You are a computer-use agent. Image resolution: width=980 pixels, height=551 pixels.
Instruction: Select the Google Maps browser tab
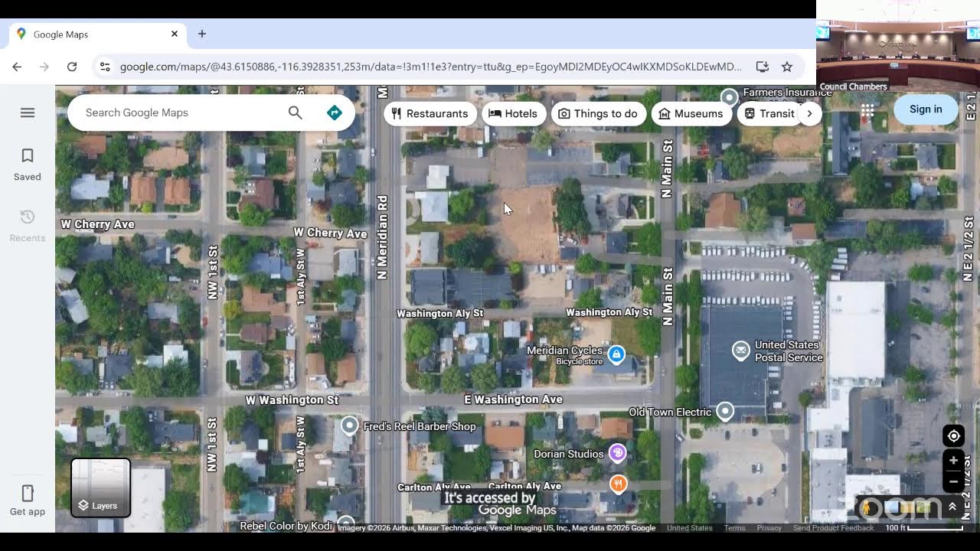pos(97,34)
